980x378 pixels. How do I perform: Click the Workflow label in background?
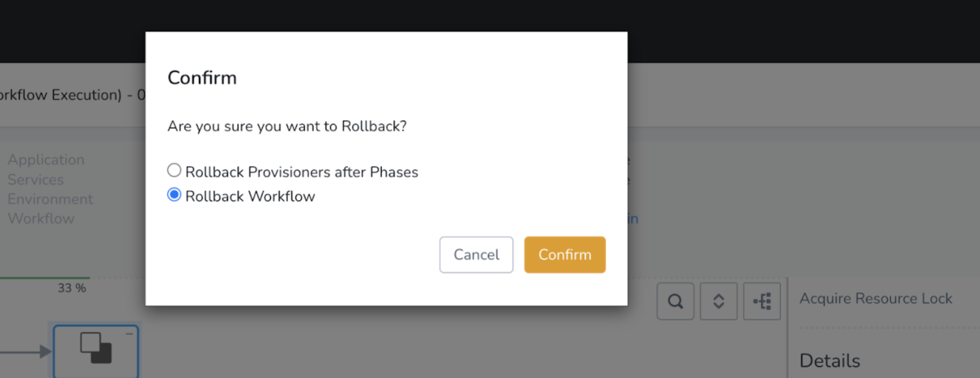(x=41, y=219)
